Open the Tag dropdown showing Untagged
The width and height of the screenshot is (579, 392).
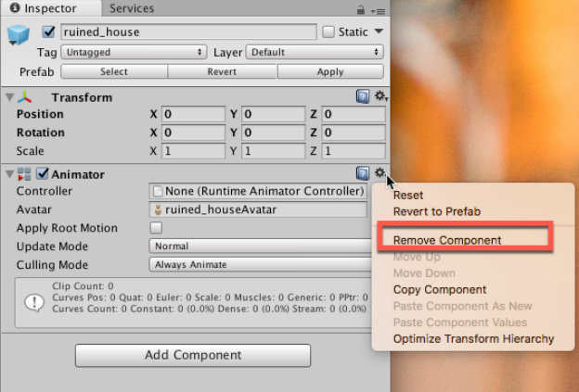tap(135, 53)
